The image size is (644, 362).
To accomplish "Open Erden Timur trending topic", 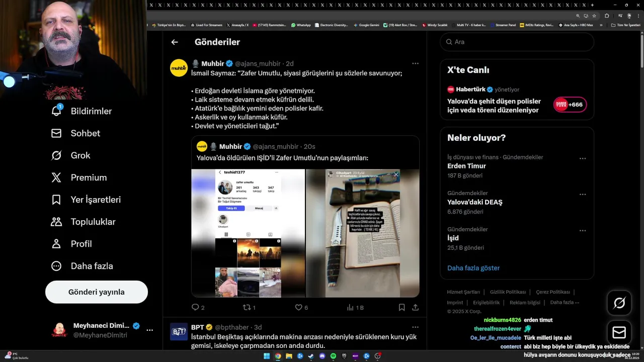I will pyautogui.click(x=466, y=166).
